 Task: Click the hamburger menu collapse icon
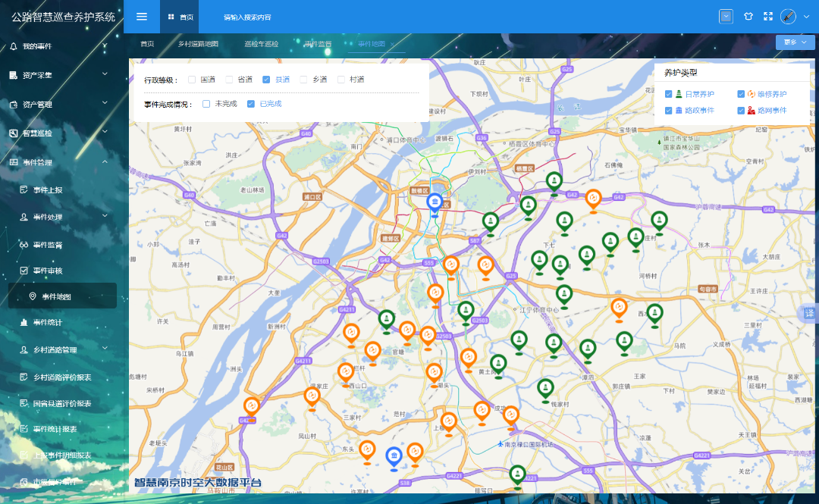(142, 17)
